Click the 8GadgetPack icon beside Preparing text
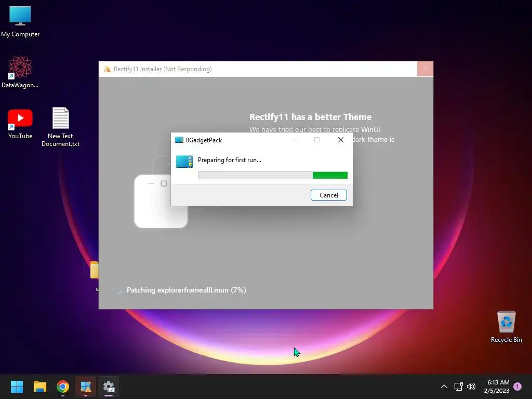The image size is (532, 399). [184, 162]
